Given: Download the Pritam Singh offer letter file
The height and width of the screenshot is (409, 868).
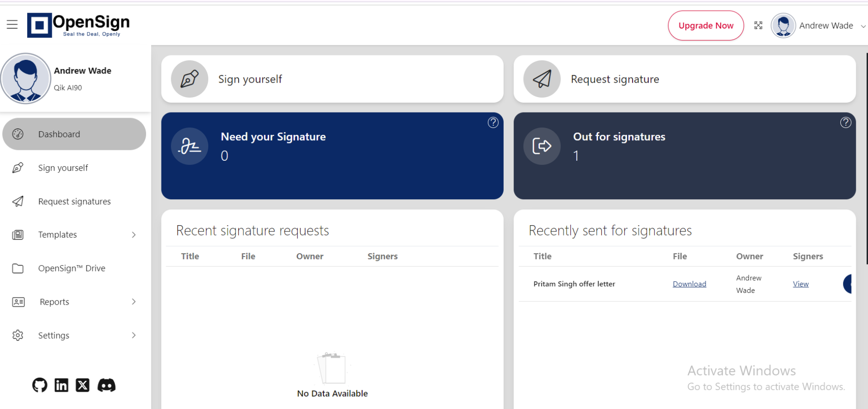Looking at the screenshot, I should tap(689, 283).
